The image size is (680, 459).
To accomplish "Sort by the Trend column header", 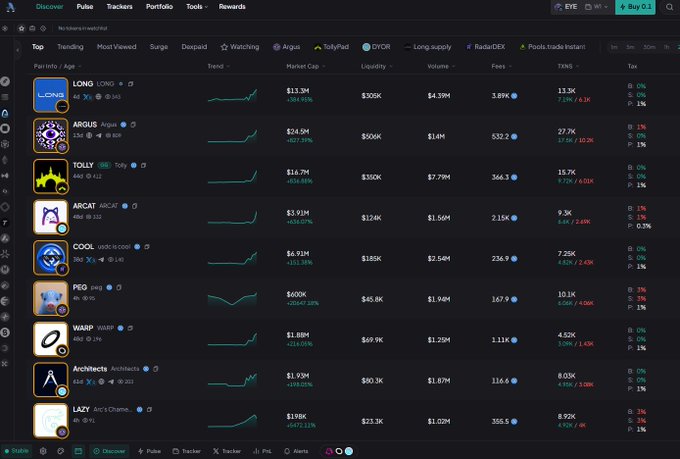I will pyautogui.click(x=219, y=66).
